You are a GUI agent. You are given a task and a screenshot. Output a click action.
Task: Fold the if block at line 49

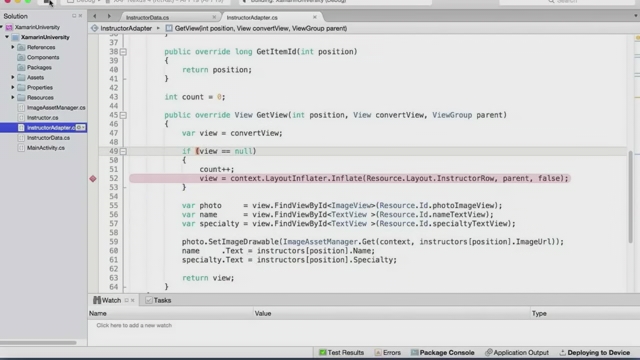click(123, 151)
